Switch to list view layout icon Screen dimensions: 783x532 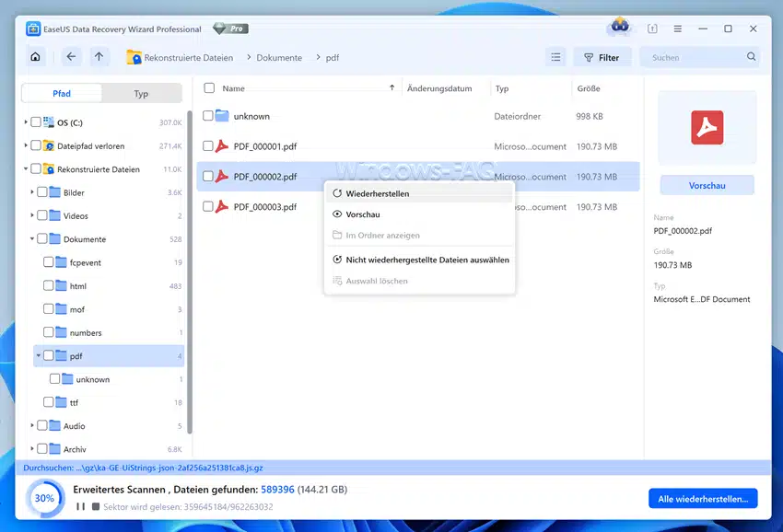555,57
